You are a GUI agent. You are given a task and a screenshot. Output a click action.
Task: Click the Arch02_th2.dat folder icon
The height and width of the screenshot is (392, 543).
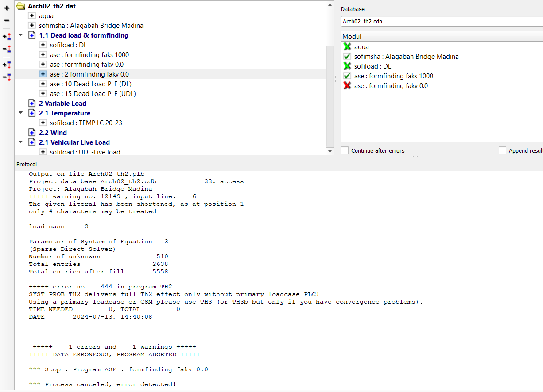(x=21, y=6)
